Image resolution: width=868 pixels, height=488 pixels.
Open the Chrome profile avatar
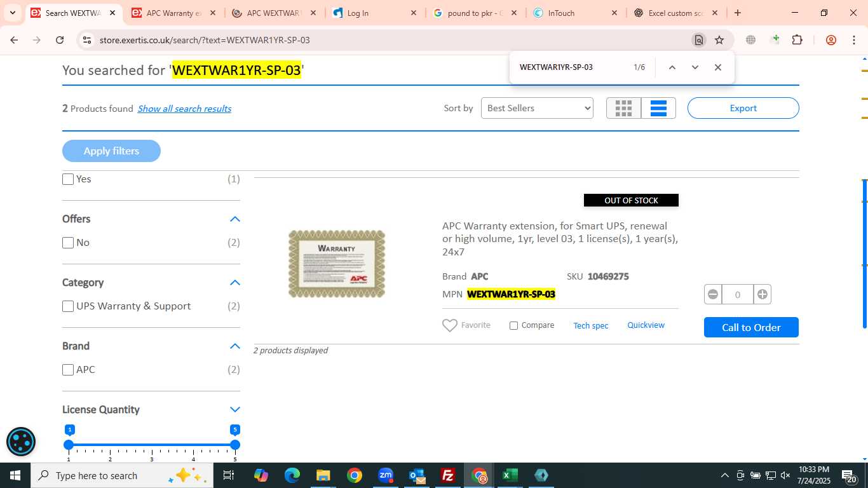pyautogui.click(x=831, y=40)
